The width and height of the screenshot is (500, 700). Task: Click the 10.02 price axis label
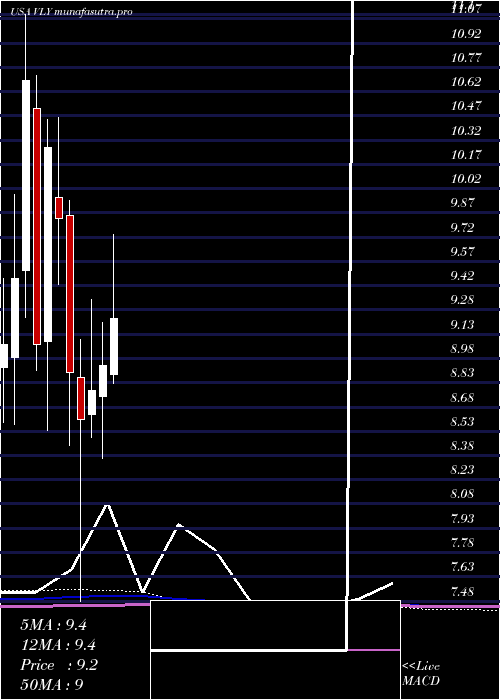point(466,179)
